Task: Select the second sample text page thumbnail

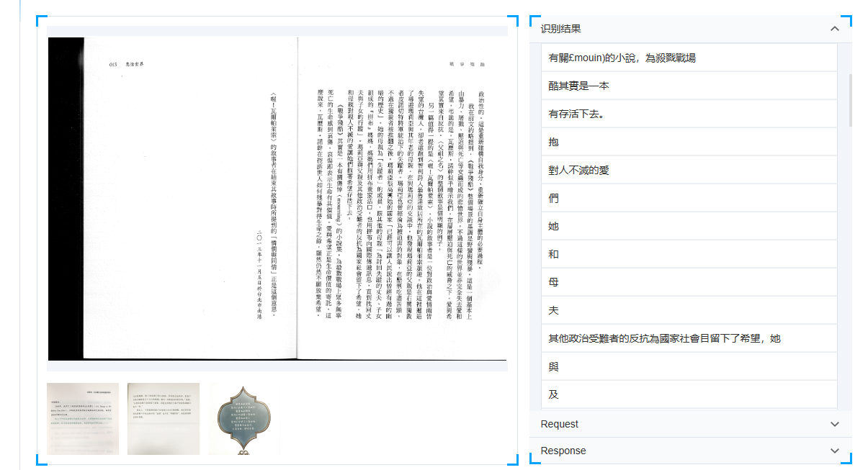Action: coord(164,418)
